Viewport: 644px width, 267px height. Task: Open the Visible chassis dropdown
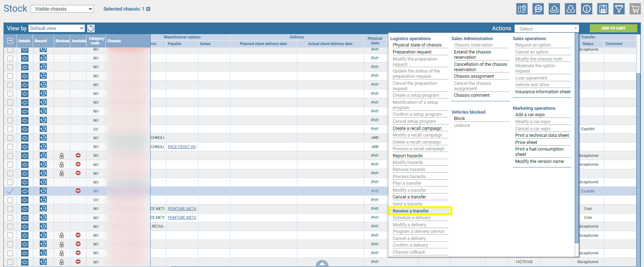62,9
